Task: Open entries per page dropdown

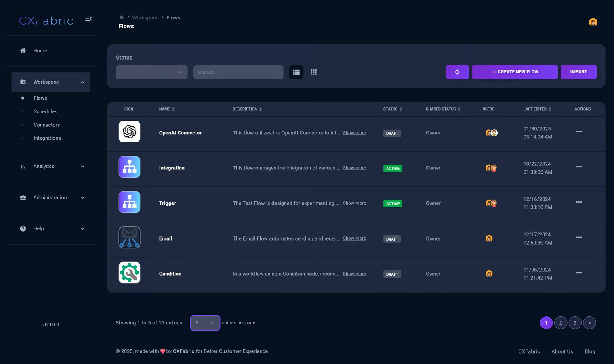Action: pos(205,323)
